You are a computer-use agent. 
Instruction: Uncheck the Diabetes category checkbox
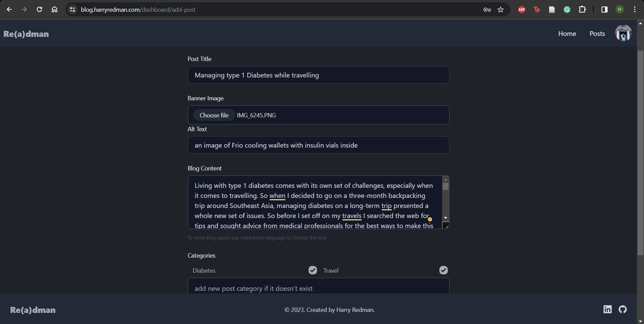312,270
